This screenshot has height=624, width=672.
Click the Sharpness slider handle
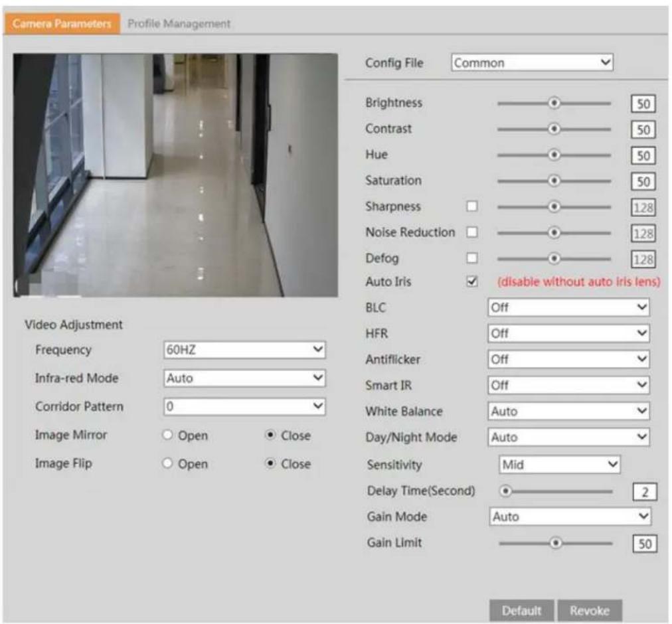tap(554, 207)
